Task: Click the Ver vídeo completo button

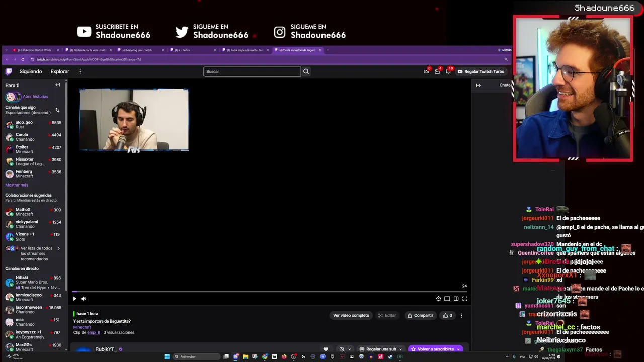Action: point(351,315)
